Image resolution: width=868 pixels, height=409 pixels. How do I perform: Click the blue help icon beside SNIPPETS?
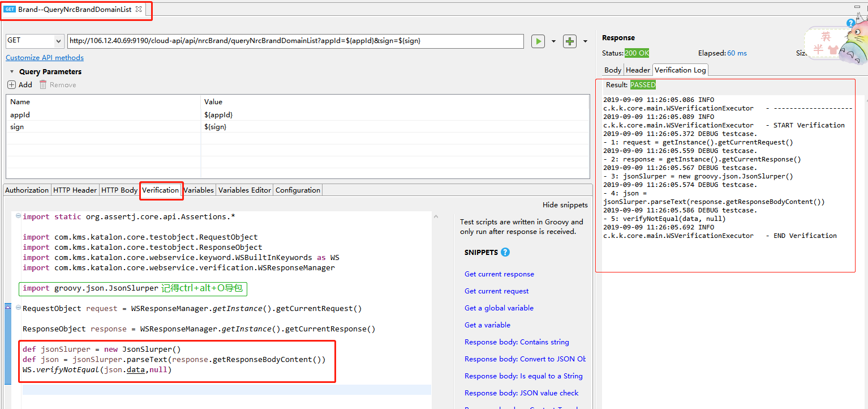click(505, 253)
